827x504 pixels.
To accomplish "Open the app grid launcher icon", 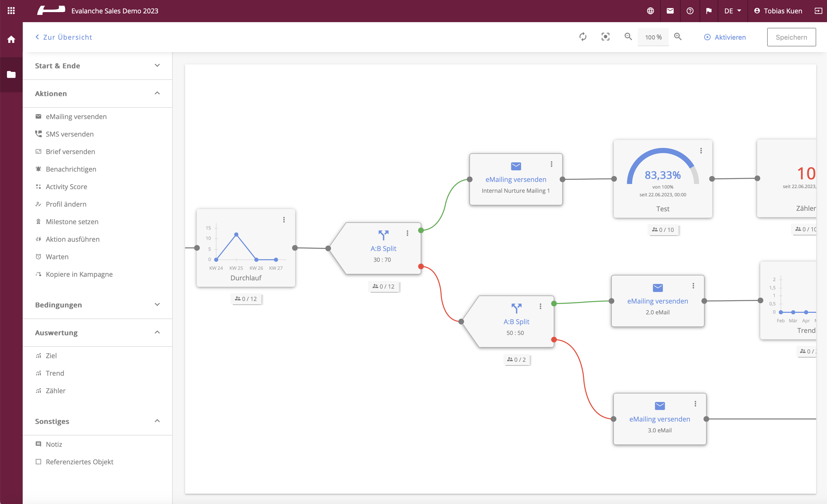I will [11, 11].
